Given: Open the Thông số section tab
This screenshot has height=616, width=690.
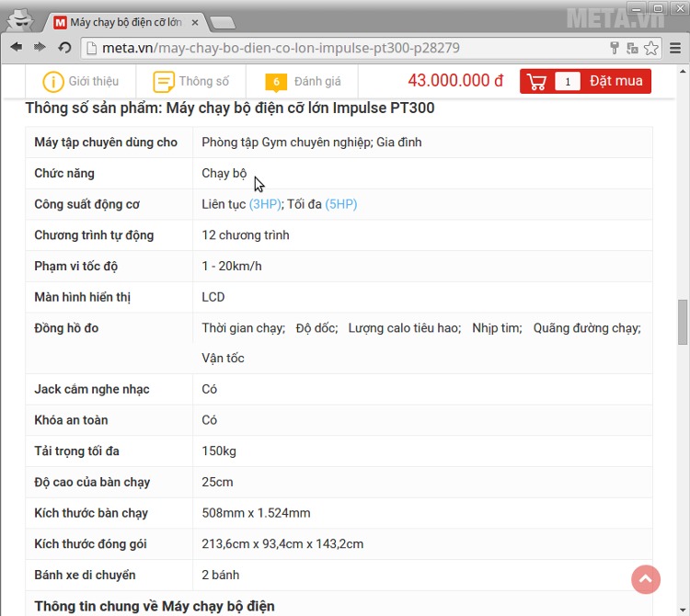Looking at the screenshot, I should point(191,81).
